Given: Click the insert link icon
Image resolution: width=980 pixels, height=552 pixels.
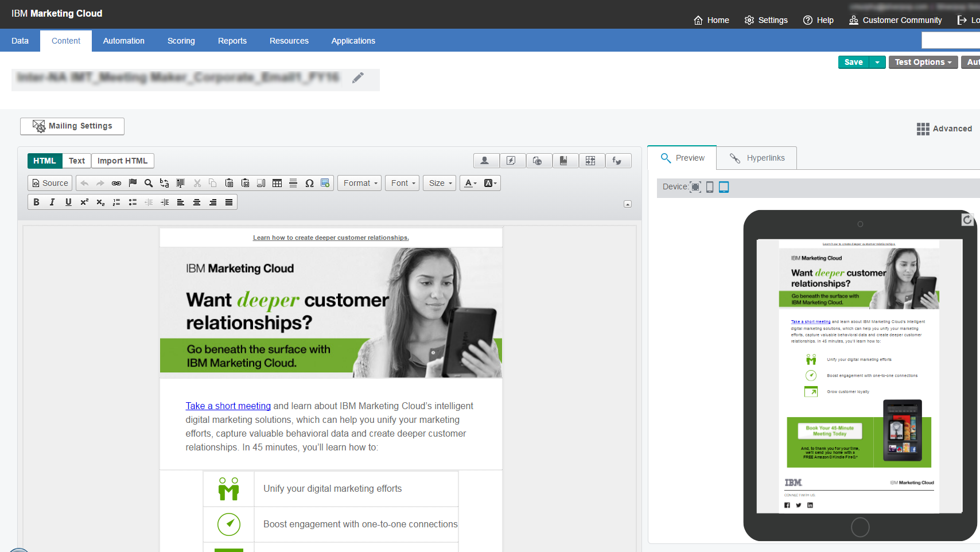Looking at the screenshot, I should click(x=116, y=182).
